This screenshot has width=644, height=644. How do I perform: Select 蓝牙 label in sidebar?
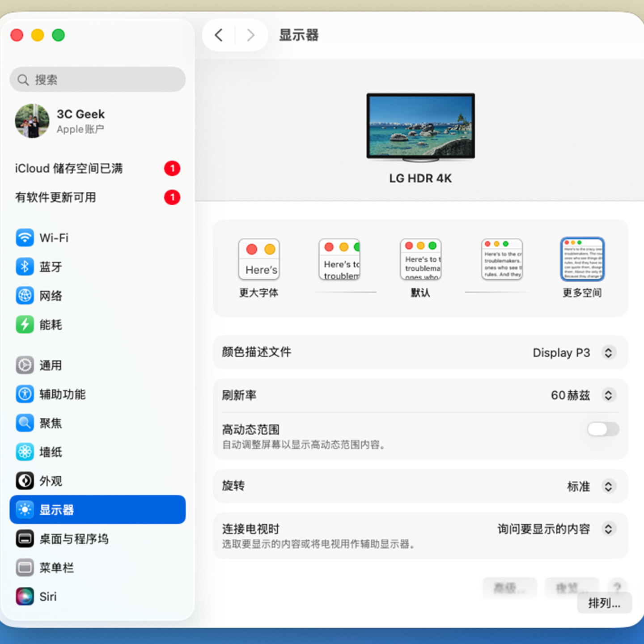(x=51, y=267)
